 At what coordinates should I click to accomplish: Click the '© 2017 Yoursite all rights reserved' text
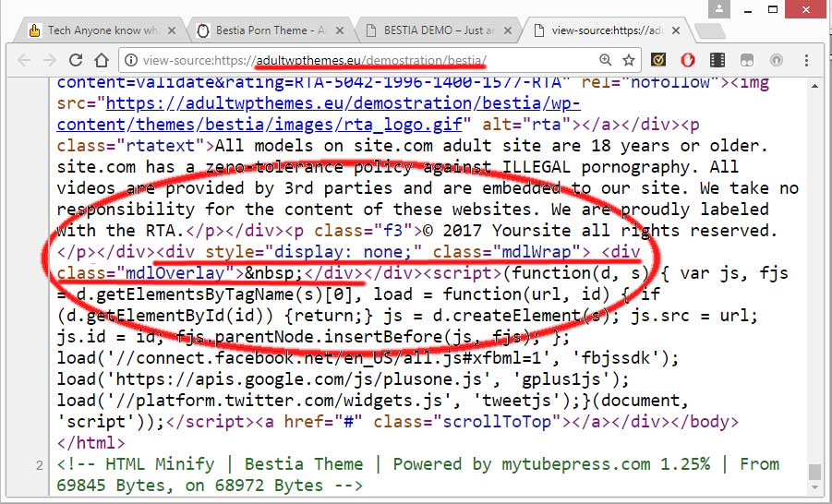coord(601,230)
